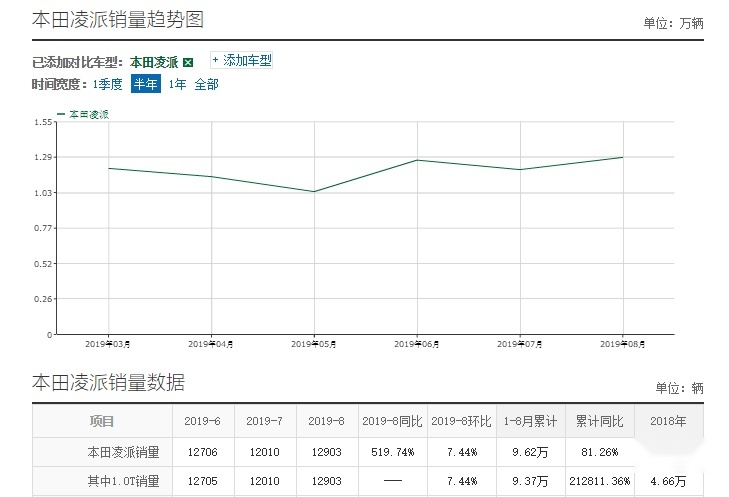Click the 2019年05月 lowest point on chart line

click(x=314, y=192)
